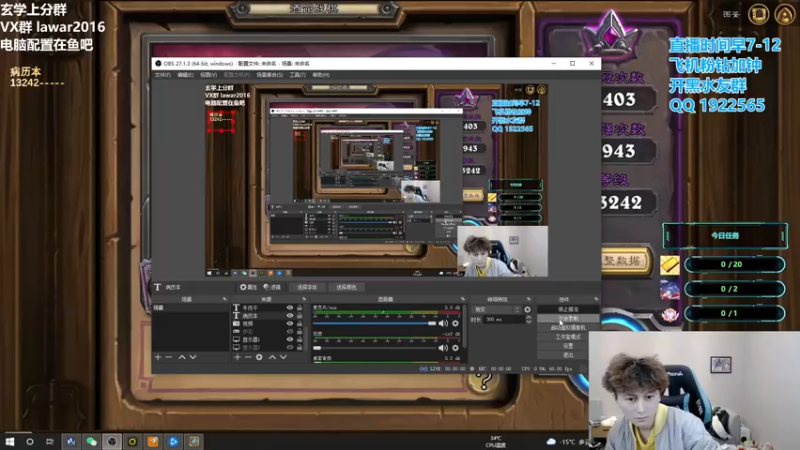Open WeChat from the taskbar
This screenshot has height=450, width=800.
coord(91,441)
